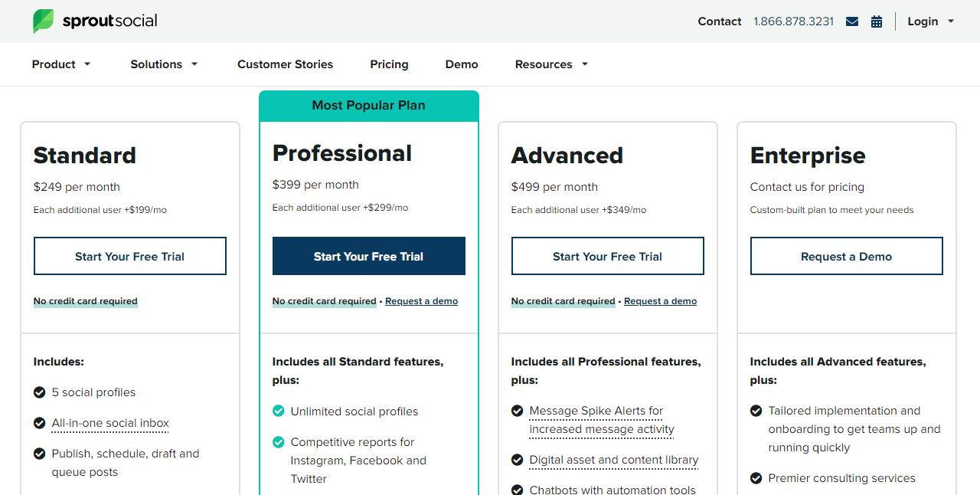This screenshot has height=495, width=980.
Task: Open the Solutions dropdown
Action: pos(164,64)
